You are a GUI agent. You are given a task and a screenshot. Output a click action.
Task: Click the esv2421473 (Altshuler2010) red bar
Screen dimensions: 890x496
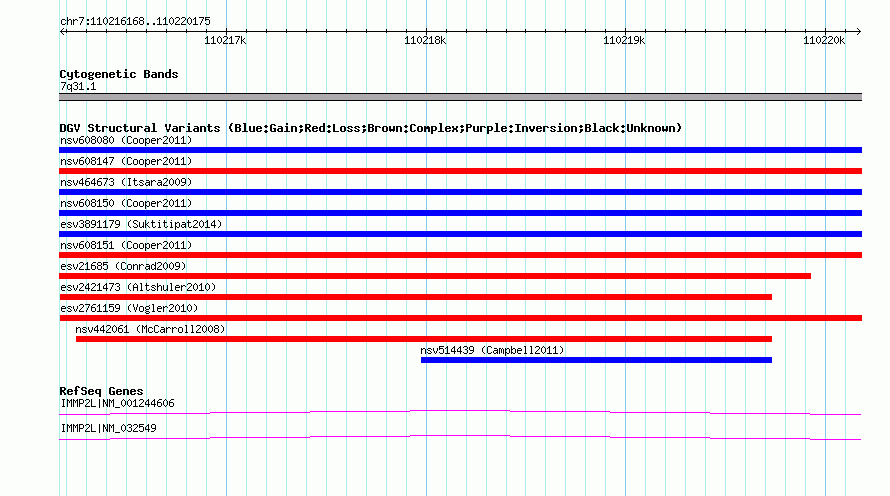[x=415, y=297]
